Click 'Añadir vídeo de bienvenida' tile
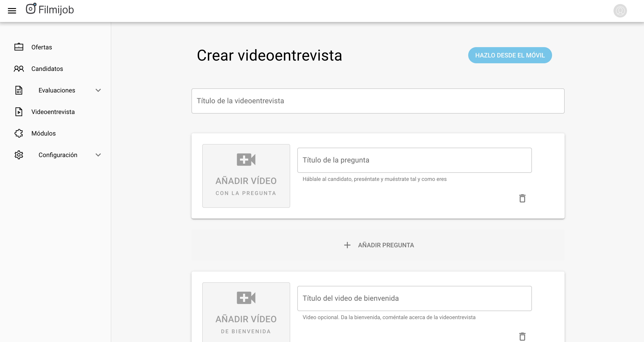This screenshot has height=342, width=644. point(246,312)
